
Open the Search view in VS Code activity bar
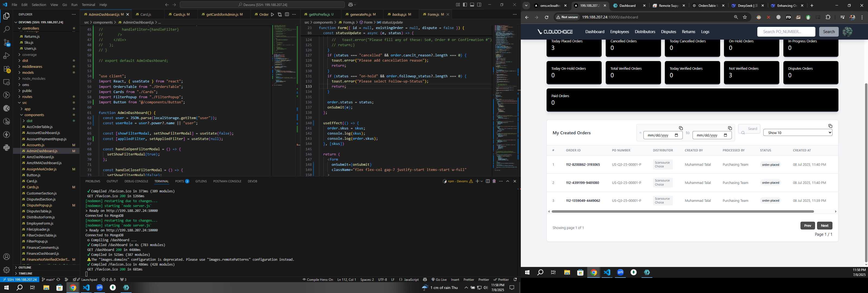[x=7, y=29]
